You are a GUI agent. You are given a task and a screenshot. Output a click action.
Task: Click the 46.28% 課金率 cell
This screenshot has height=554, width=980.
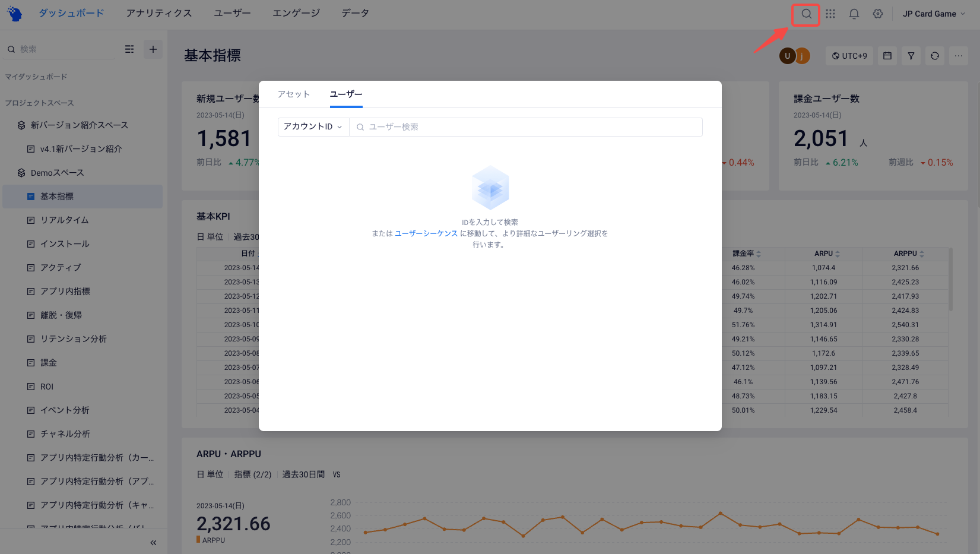[743, 268]
